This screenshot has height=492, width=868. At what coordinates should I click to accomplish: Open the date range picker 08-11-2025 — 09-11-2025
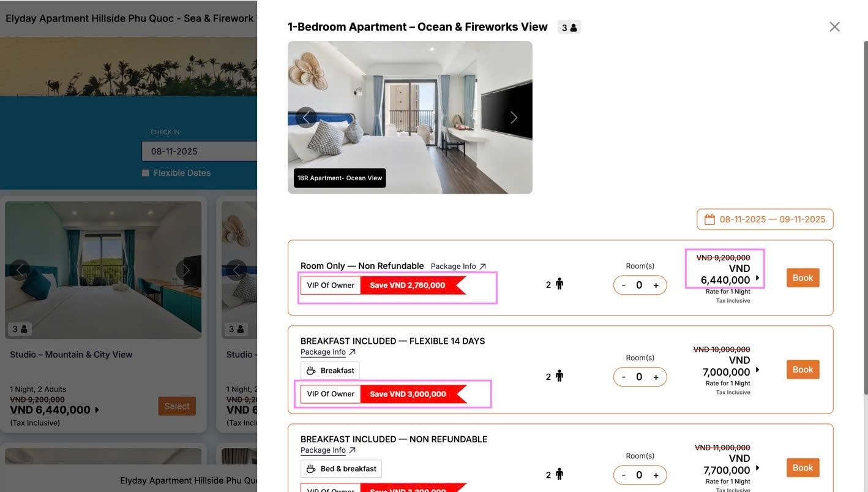click(765, 219)
